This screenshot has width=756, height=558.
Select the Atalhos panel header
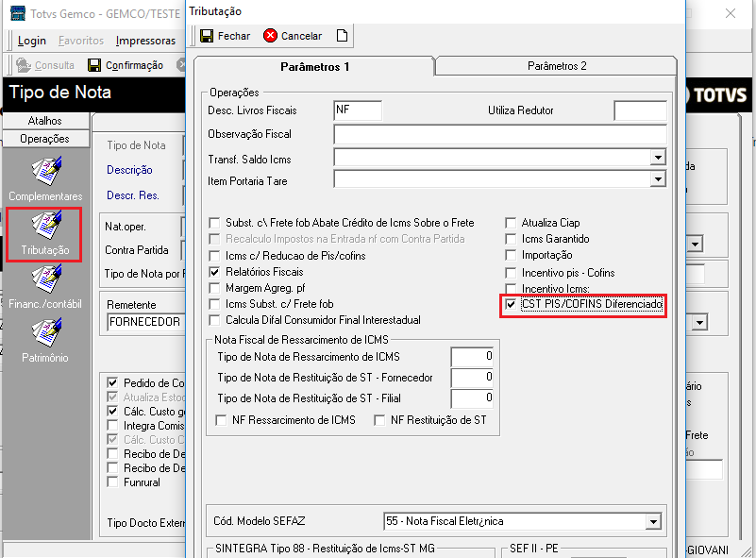(x=45, y=121)
